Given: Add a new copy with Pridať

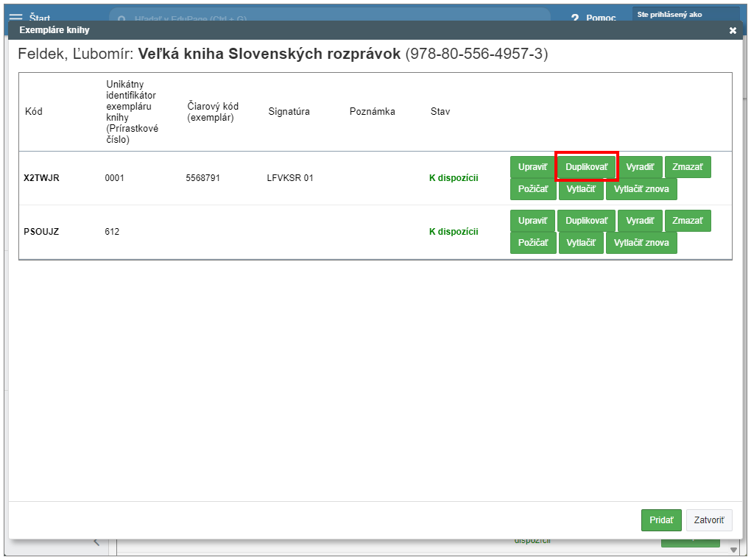Looking at the screenshot, I should coord(661,520).
